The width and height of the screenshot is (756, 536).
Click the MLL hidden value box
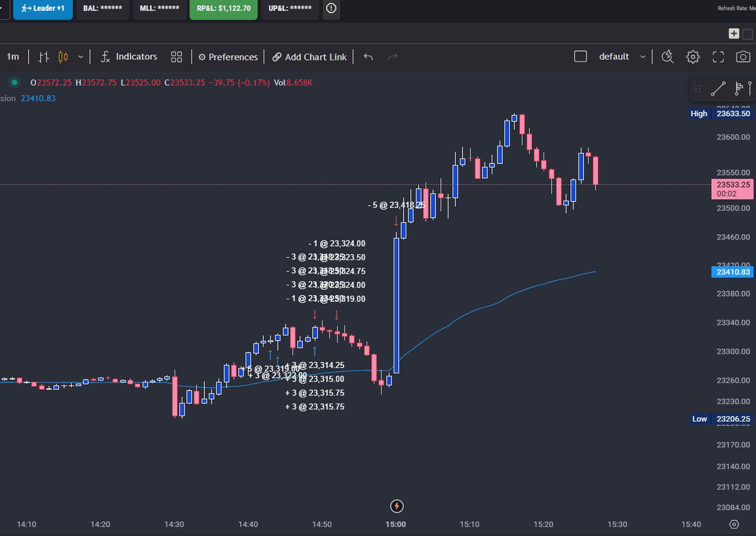[x=159, y=9]
